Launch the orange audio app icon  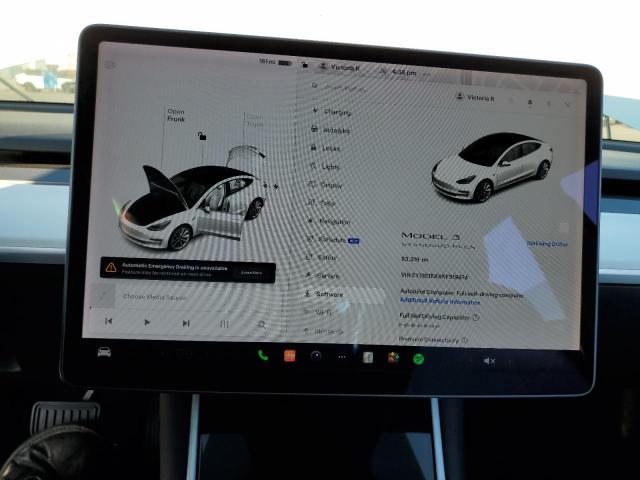click(289, 356)
